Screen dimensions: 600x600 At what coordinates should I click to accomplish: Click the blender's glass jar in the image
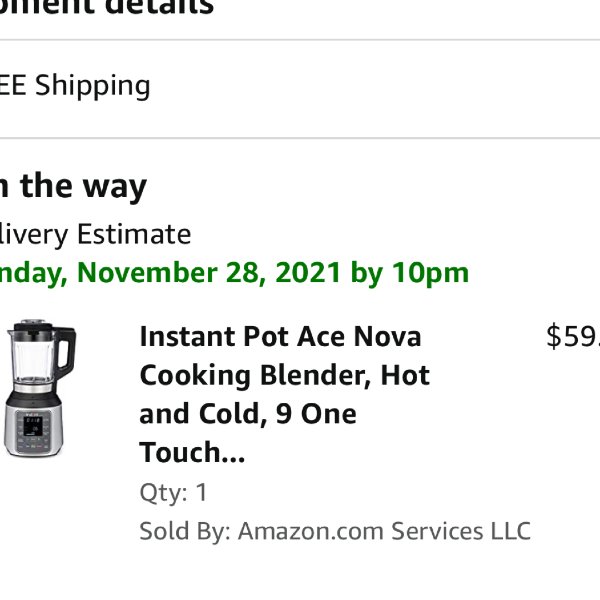pos(32,358)
